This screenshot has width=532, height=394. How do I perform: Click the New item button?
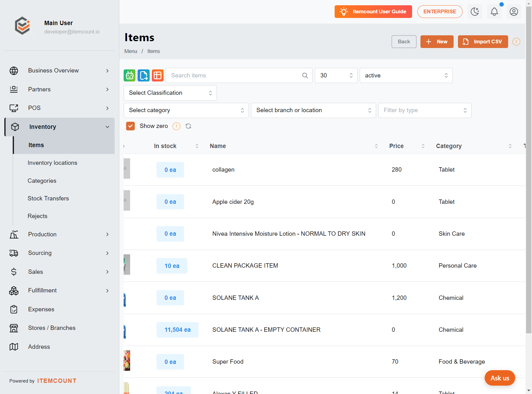coord(437,42)
